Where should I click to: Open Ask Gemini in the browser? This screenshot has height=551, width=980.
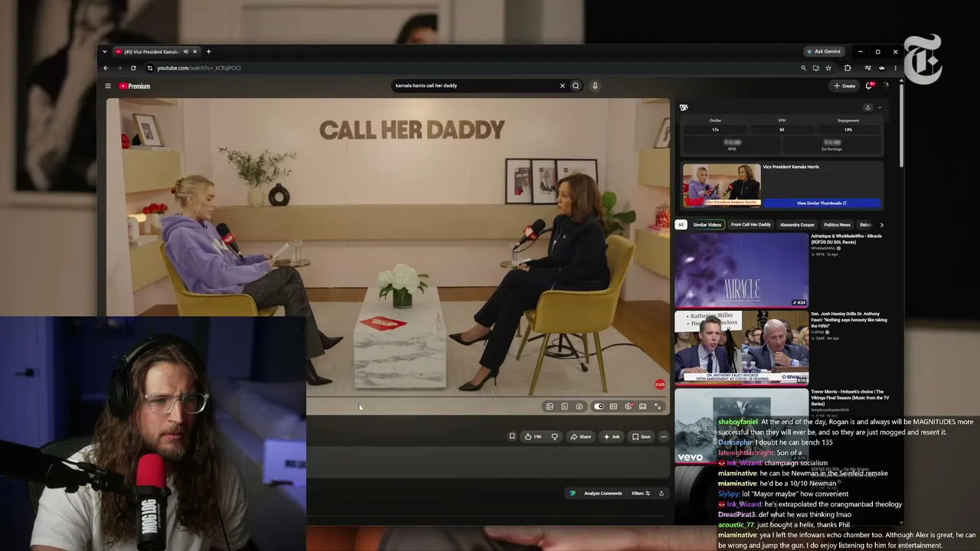click(823, 51)
